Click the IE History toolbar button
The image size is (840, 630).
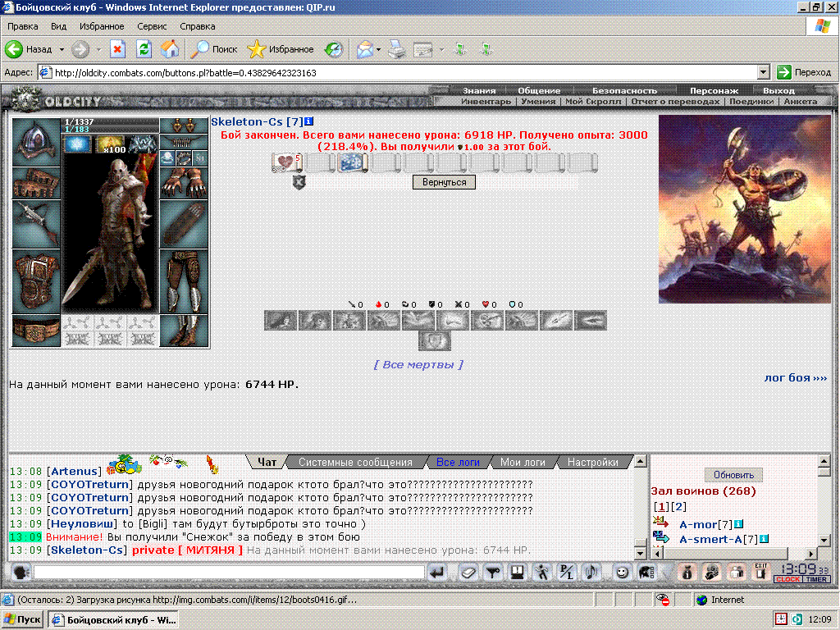click(335, 49)
